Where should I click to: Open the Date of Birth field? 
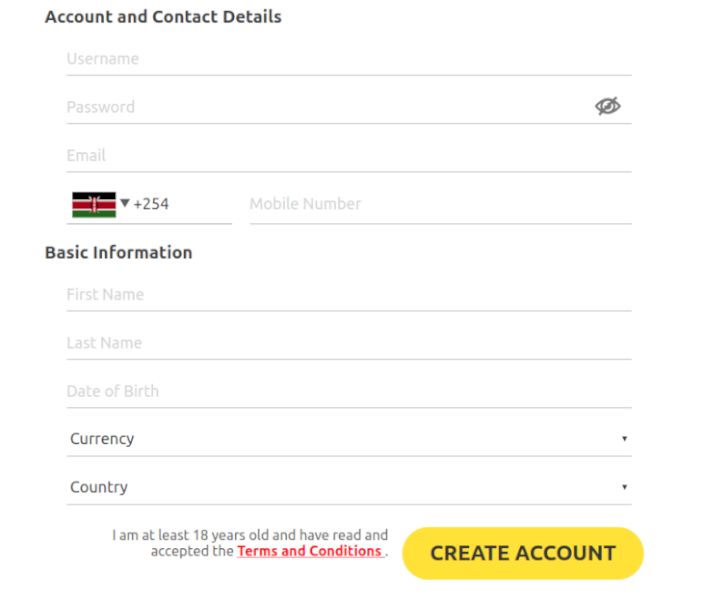pos(349,391)
